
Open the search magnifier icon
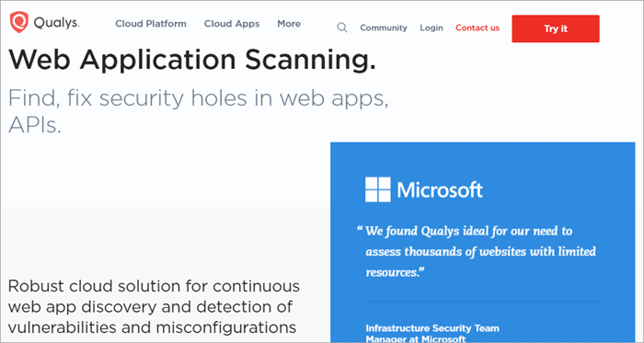coord(342,28)
